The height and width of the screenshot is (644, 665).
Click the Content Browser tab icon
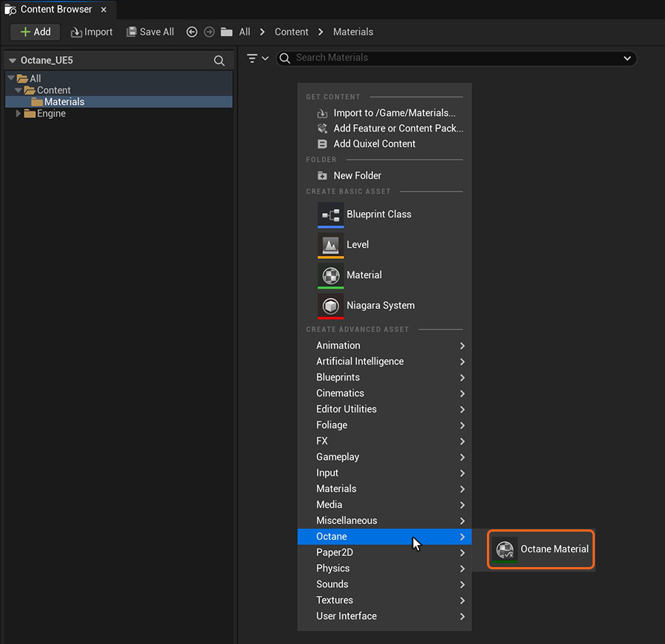[x=10, y=10]
